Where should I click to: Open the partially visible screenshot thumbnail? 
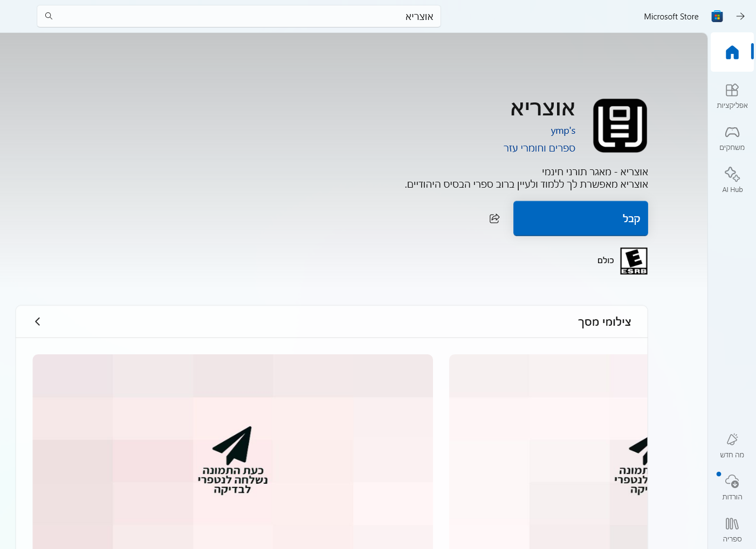pyautogui.click(x=548, y=451)
